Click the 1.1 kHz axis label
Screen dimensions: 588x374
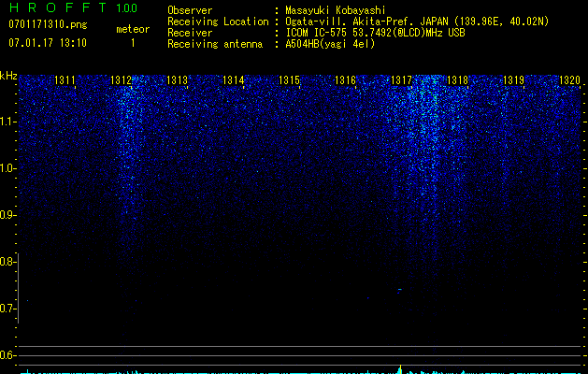click(x=7, y=122)
